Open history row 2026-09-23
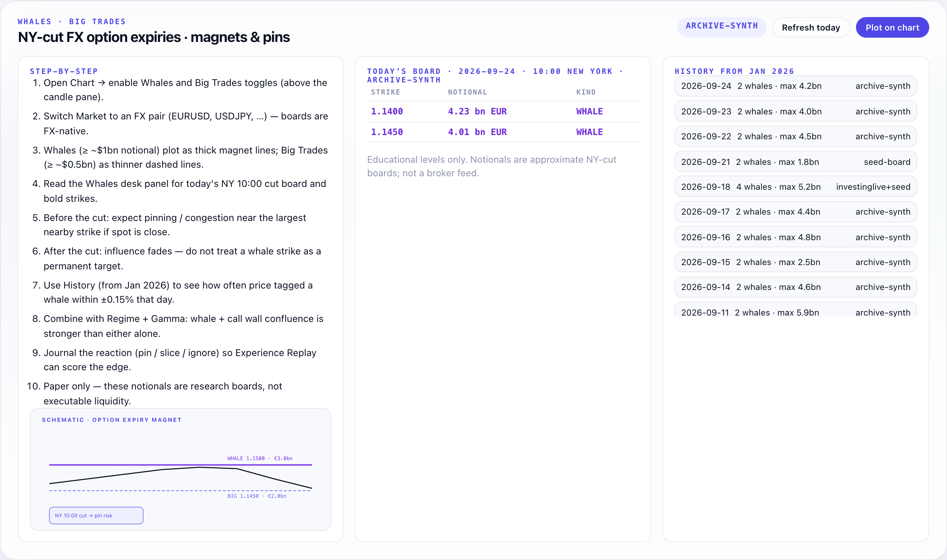Screen dimensions: 947x560 [x=796, y=111]
